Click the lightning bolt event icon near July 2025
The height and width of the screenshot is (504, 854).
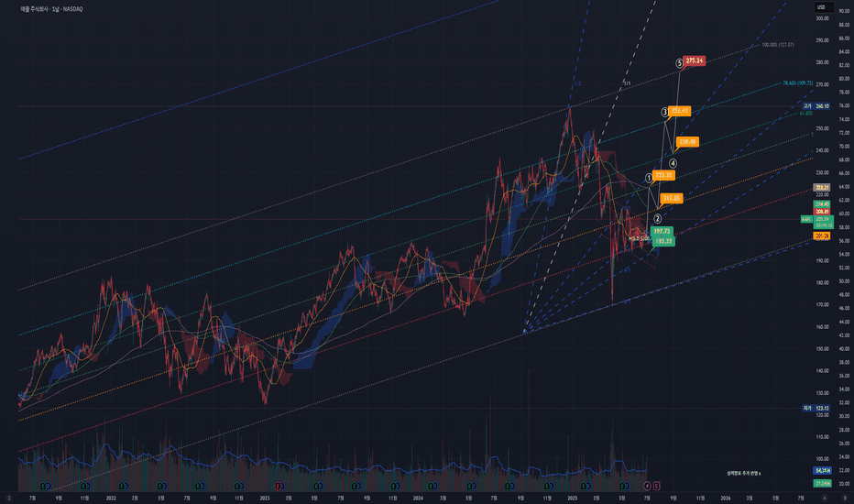coord(647,486)
